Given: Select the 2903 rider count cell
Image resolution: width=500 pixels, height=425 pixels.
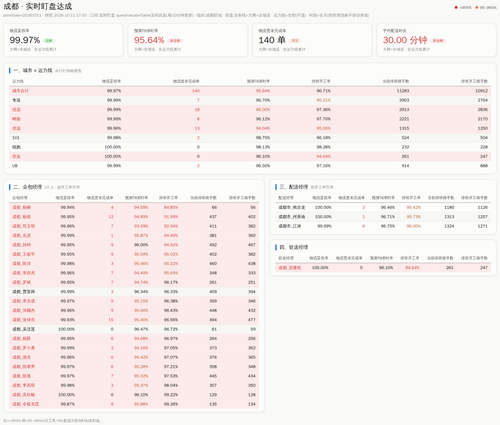Looking at the screenshot, I should [x=404, y=100].
